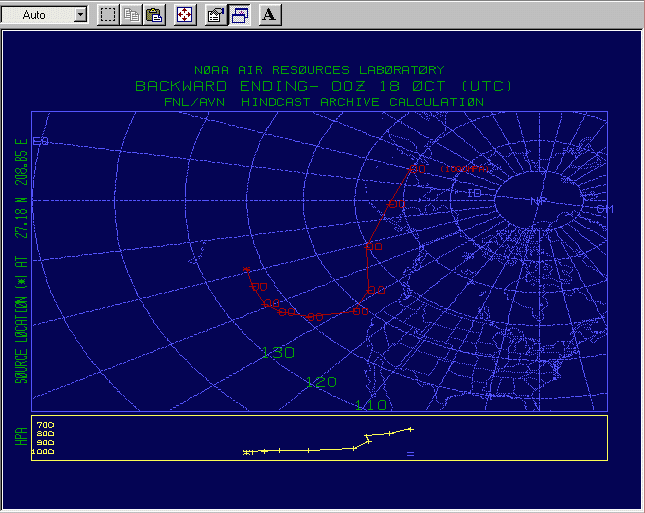The image size is (645, 513).
Task: Click the Copy toolbar icon
Action: coord(131,15)
